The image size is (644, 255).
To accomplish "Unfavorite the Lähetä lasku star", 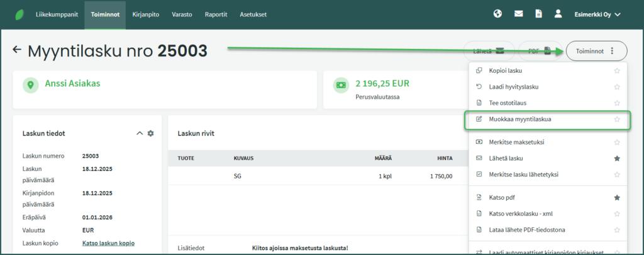I will [x=617, y=159].
